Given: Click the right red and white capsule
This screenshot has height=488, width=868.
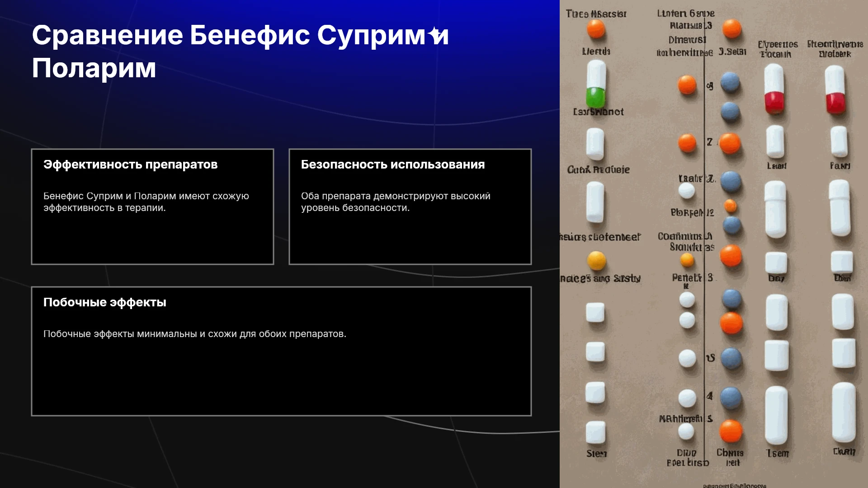Looking at the screenshot, I should click(x=835, y=89).
